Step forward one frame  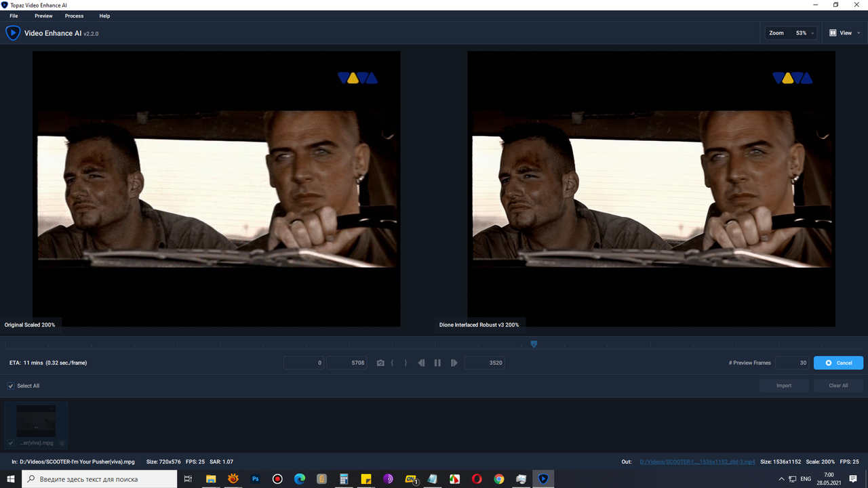click(x=454, y=363)
